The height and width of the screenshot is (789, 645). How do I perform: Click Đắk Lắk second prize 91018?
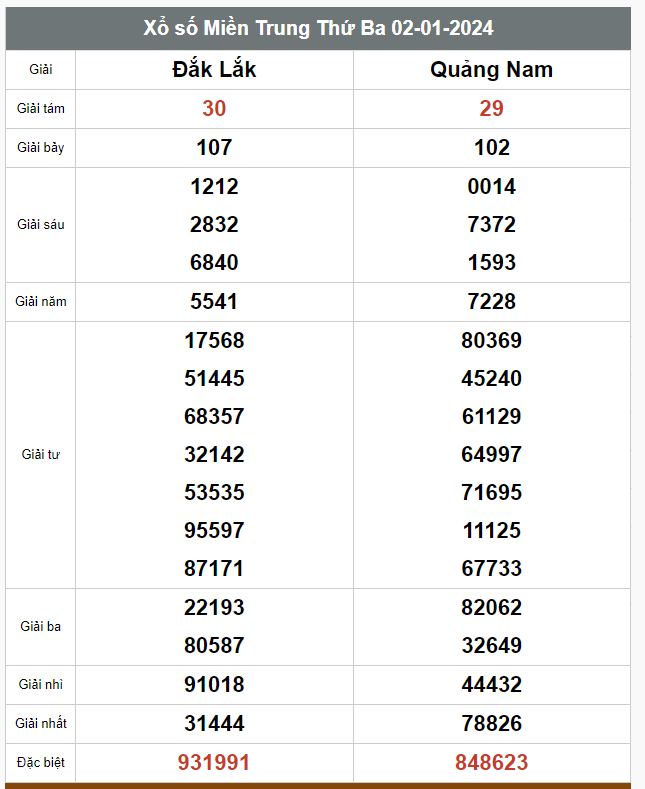coord(214,684)
